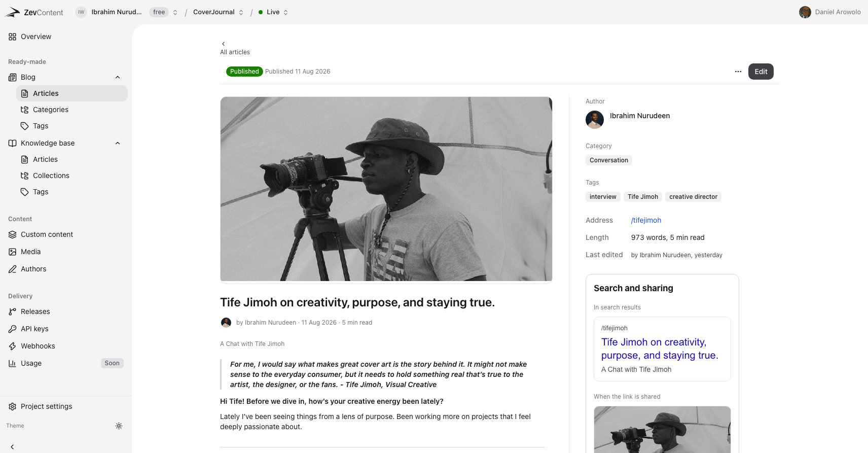Click author Ibrahim Nurudeen in side panel
Screen dimensions: 868x453
click(x=640, y=116)
